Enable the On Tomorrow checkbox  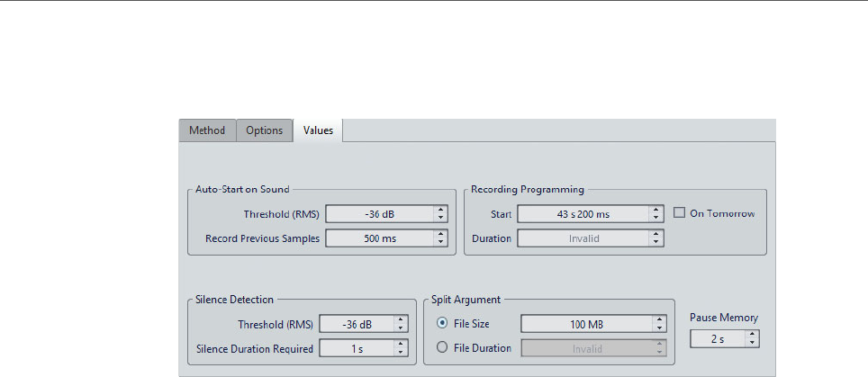click(x=682, y=213)
